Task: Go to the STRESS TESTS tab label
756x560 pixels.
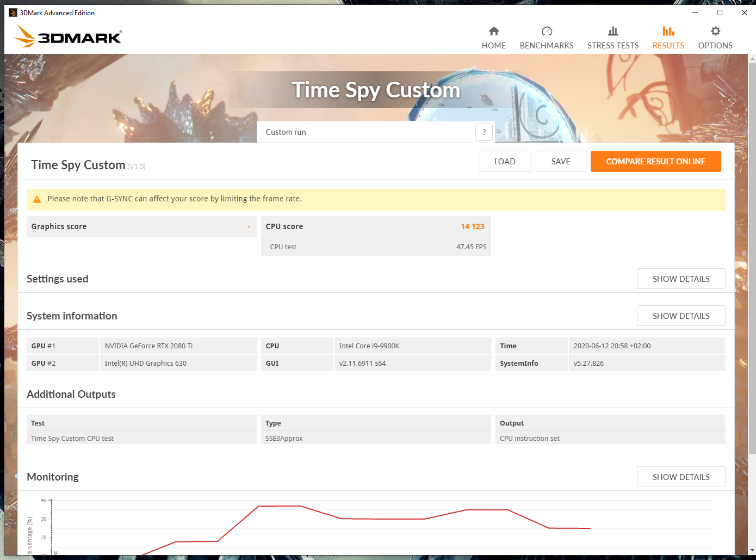Action: click(x=613, y=46)
